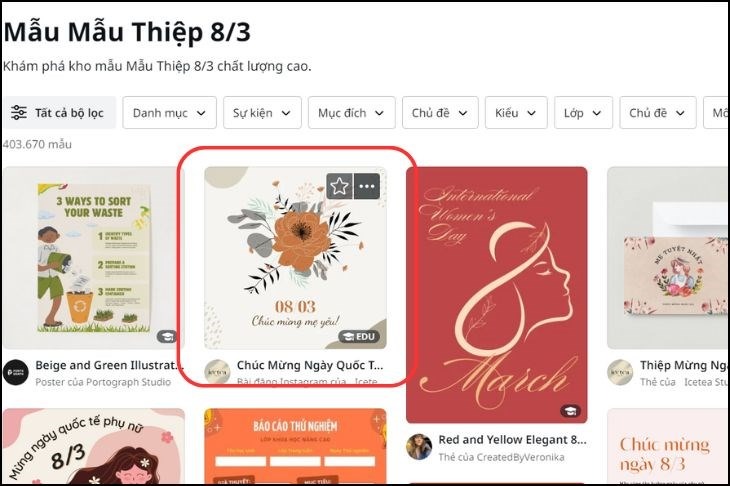
Task: Expand the Mục đích dropdown
Action: (351, 113)
